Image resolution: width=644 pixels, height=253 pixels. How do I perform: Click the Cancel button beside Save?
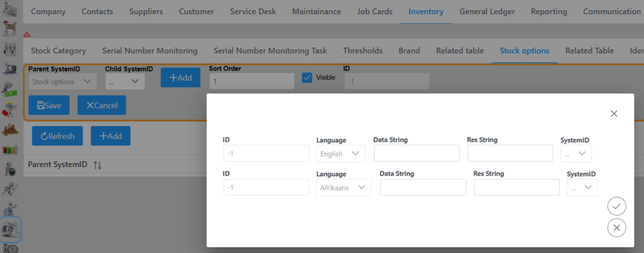101,105
